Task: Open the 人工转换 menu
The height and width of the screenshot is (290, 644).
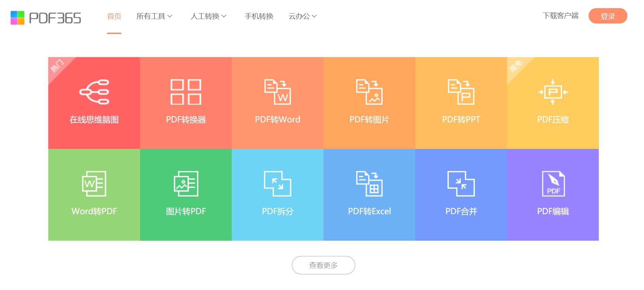Action: pyautogui.click(x=208, y=16)
